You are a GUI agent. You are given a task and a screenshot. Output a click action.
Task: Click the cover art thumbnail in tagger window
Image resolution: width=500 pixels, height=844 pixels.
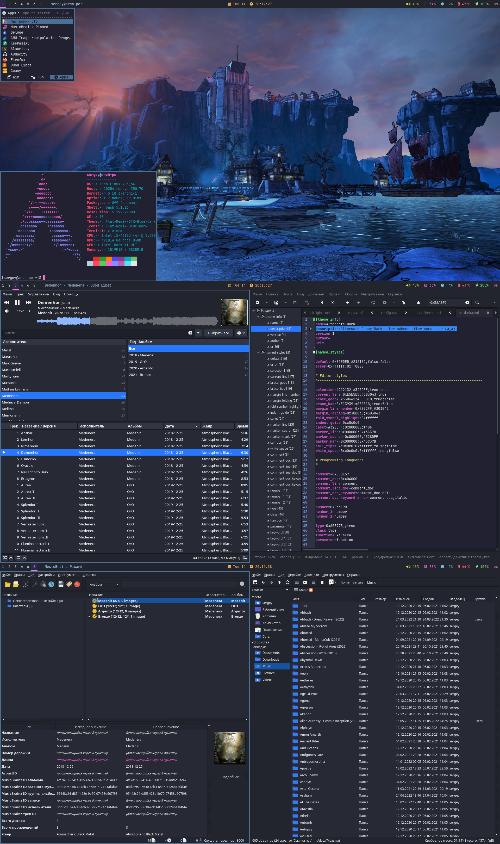pos(229,748)
